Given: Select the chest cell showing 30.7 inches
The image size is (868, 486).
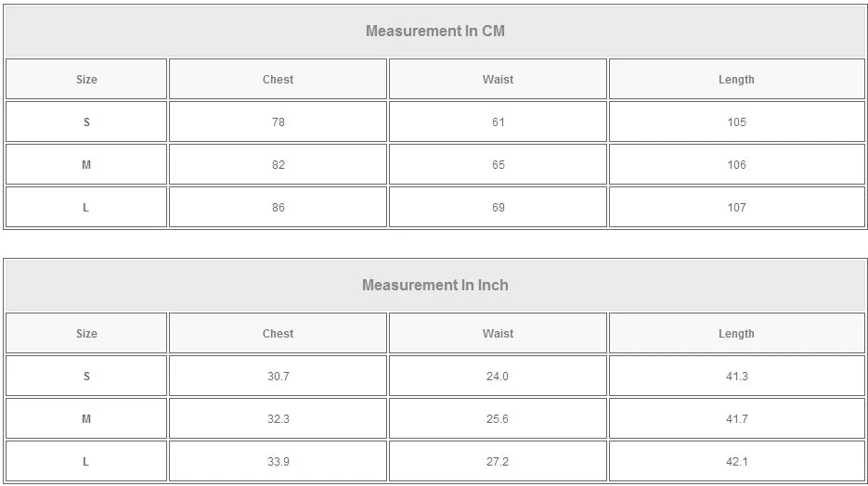Looking at the screenshot, I should 278,377.
